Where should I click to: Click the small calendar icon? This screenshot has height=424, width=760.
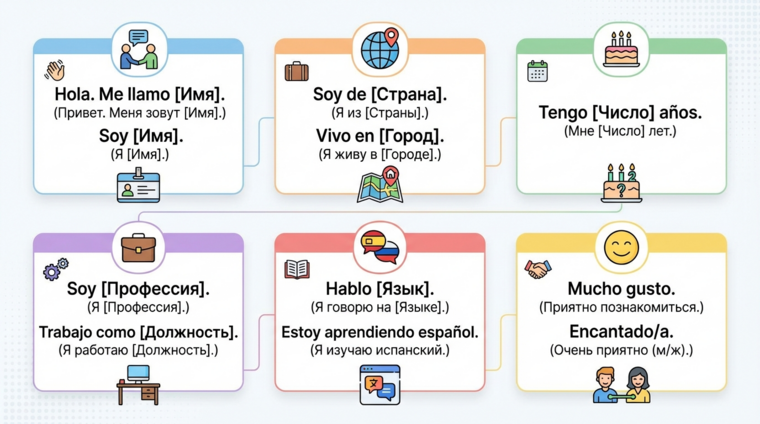click(537, 71)
